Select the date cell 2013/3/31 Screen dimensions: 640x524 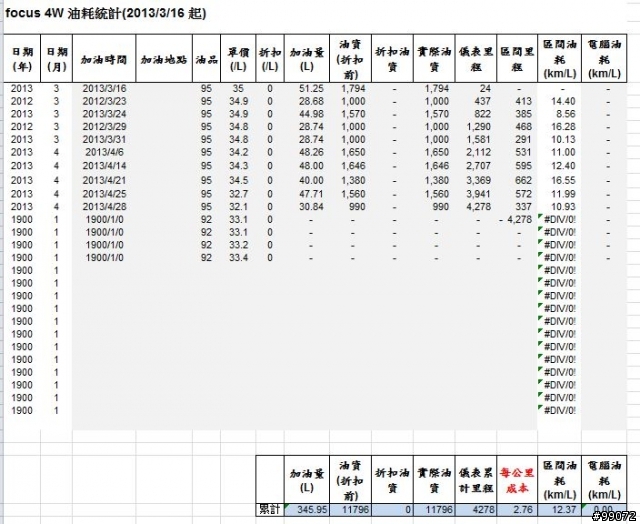104,139
